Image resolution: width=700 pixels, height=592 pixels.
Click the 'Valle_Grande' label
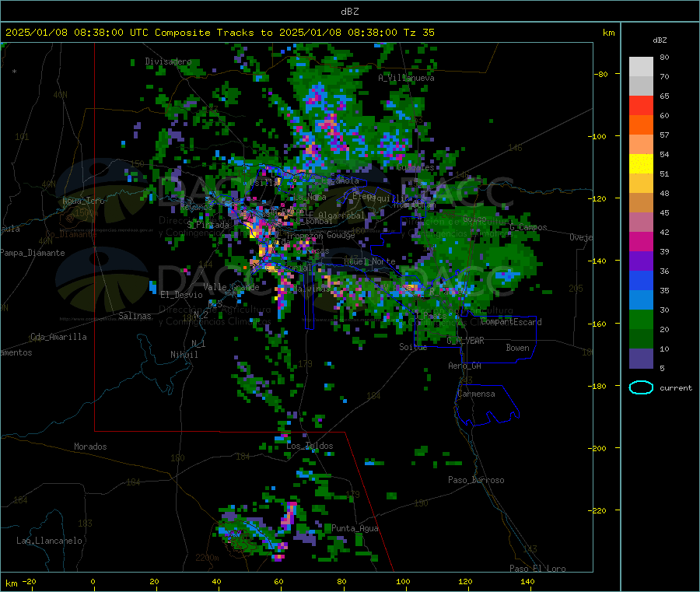231,287
